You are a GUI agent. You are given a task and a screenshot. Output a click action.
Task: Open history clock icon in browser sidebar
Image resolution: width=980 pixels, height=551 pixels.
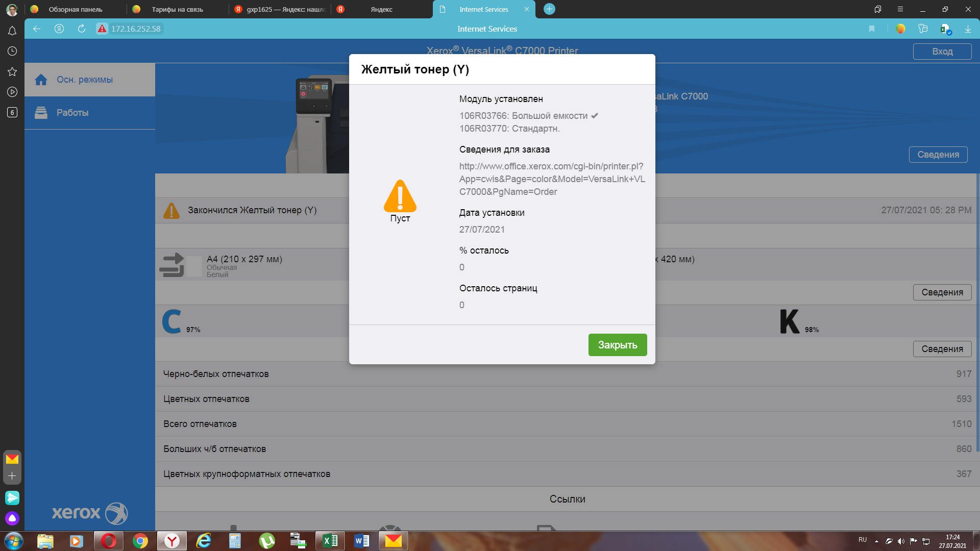(12, 51)
